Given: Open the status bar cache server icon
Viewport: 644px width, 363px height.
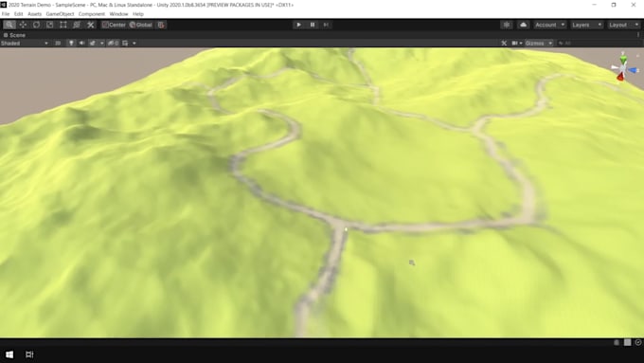Looking at the screenshot, I should (x=627, y=342).
